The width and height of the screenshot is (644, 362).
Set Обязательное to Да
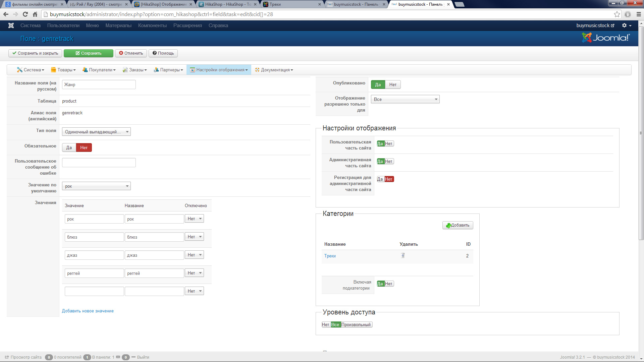coord(69,148)
